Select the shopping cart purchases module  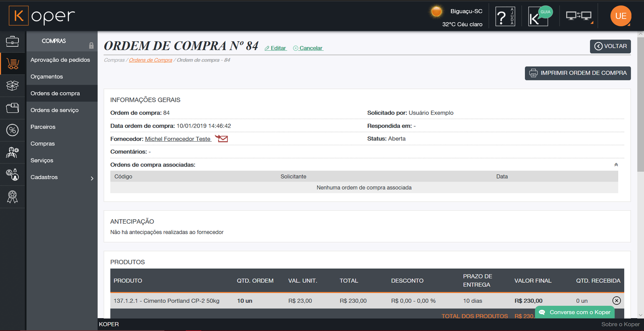tap(12, 64)
